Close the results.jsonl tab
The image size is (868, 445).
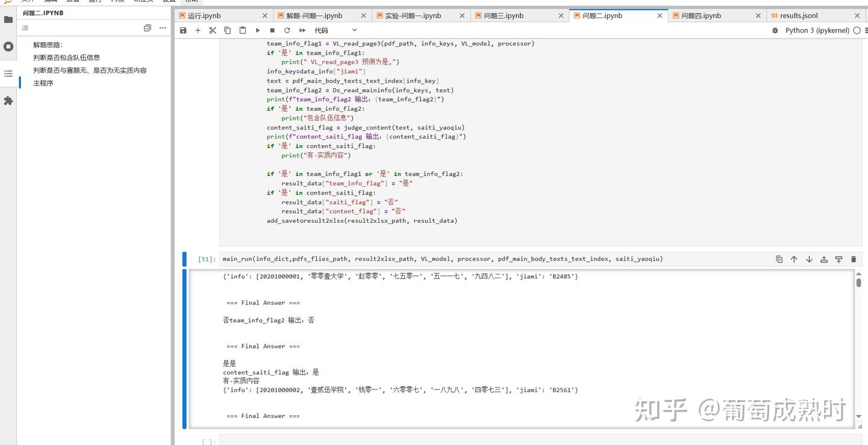[858, 16]
